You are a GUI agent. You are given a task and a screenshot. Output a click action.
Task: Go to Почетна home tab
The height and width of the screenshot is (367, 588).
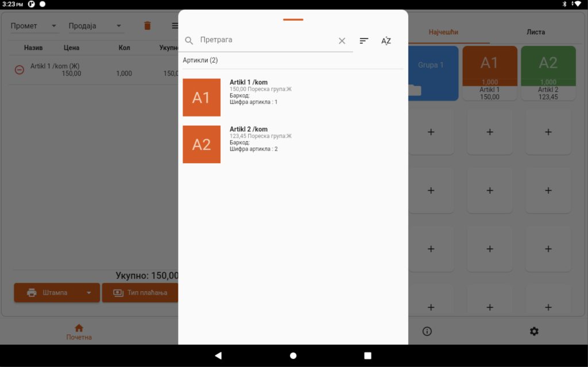(79, 332)
